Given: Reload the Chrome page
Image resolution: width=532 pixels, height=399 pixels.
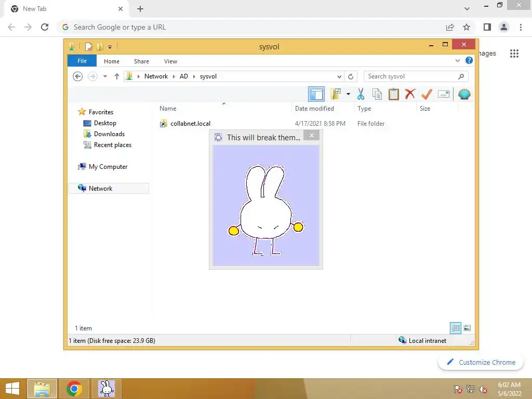Looking at the screenshot, I should (x=45, y=27).
